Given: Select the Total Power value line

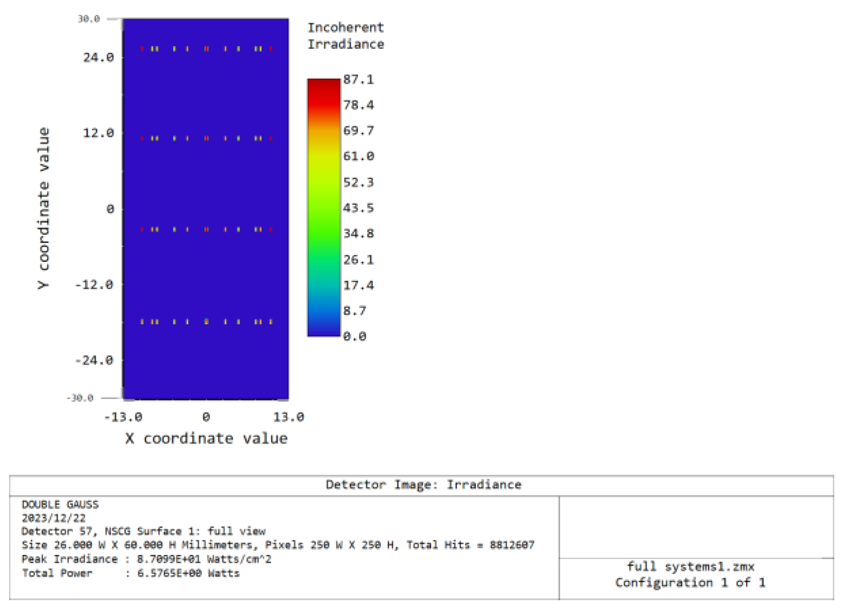Looking at the screenshot, I should pyautogui.click(x=131, y=573).
